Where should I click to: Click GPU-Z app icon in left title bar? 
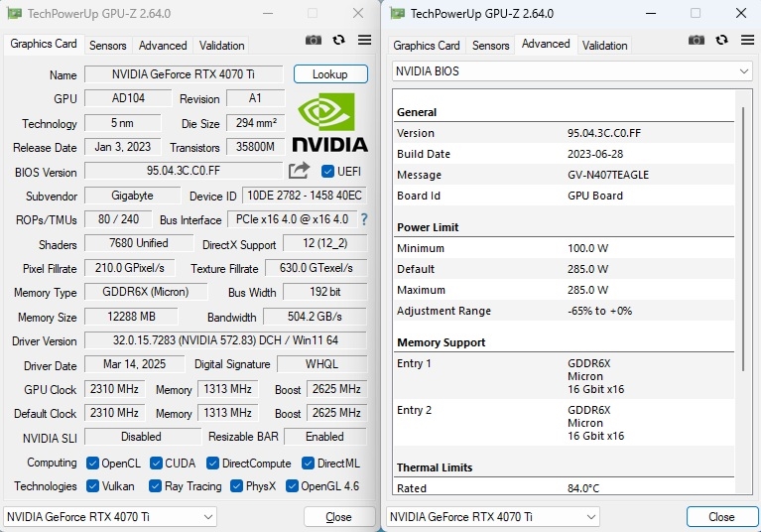pyautogui.click(x=14, y=13)
